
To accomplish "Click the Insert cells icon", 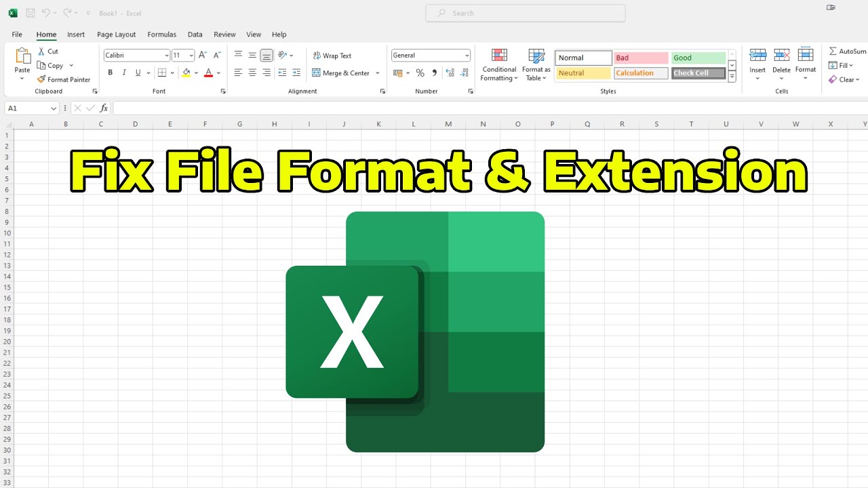I will (x=757, y=56).
